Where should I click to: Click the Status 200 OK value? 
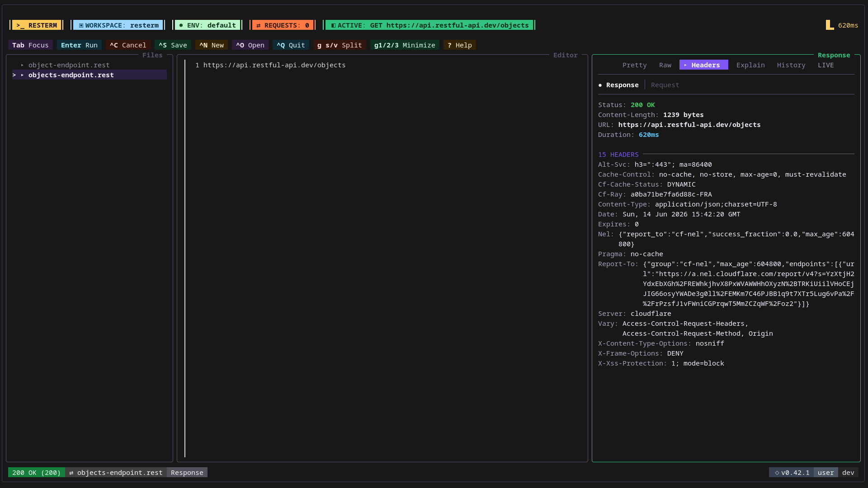642,105
